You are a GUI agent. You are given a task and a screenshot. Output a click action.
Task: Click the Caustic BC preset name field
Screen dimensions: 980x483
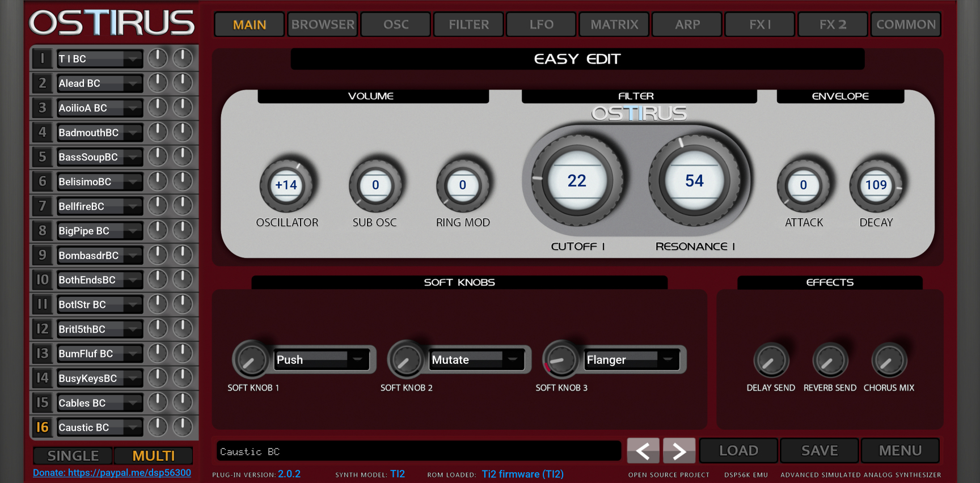(x=419, y=451)
